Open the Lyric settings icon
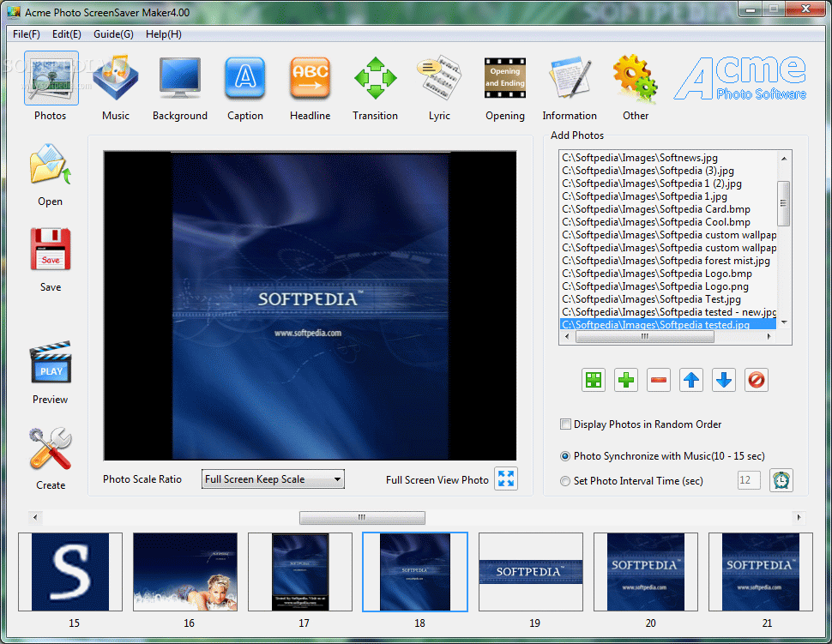This screenshot has width=832, height=644. click(x=439, y=78)
